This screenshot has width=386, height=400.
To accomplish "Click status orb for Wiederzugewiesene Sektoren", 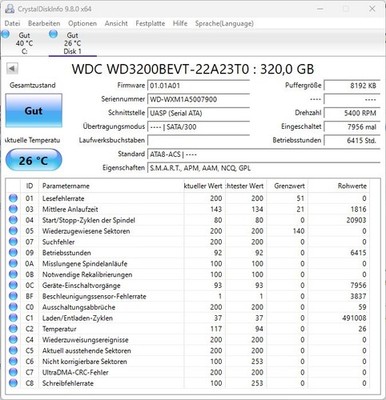I will click(13, 231).
